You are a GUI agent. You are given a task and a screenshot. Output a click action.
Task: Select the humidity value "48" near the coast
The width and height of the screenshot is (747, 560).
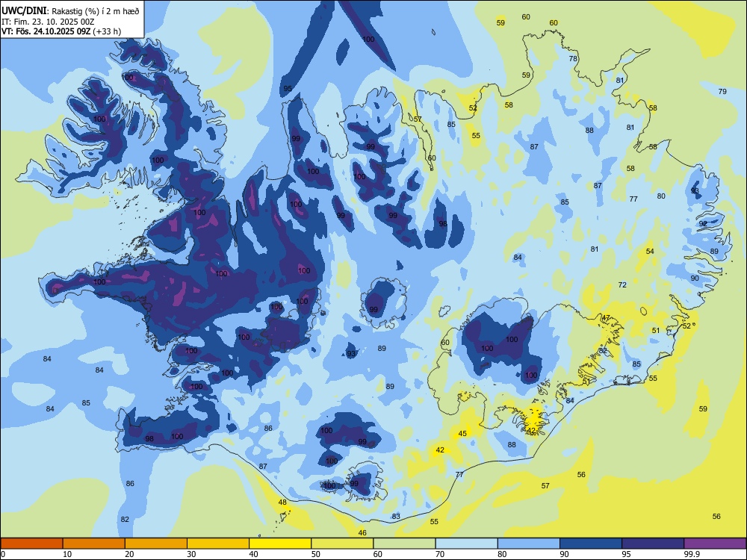pyautogui.click(x=282, y=502)
